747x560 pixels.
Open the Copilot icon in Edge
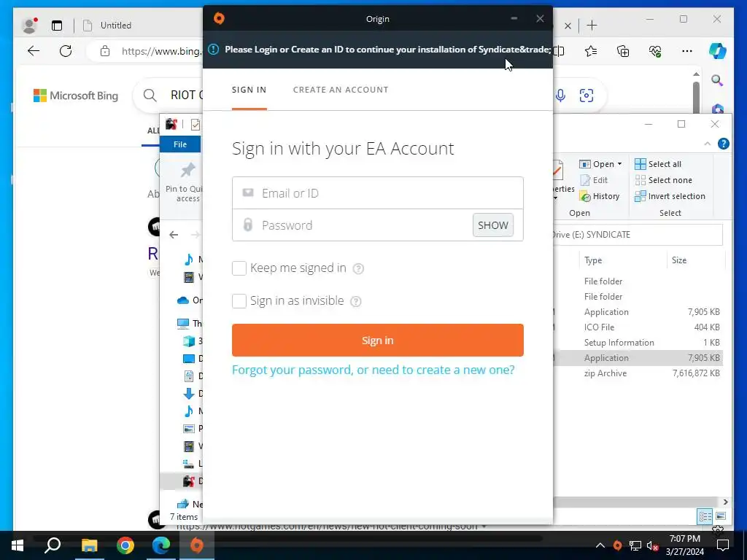(718, 51)
